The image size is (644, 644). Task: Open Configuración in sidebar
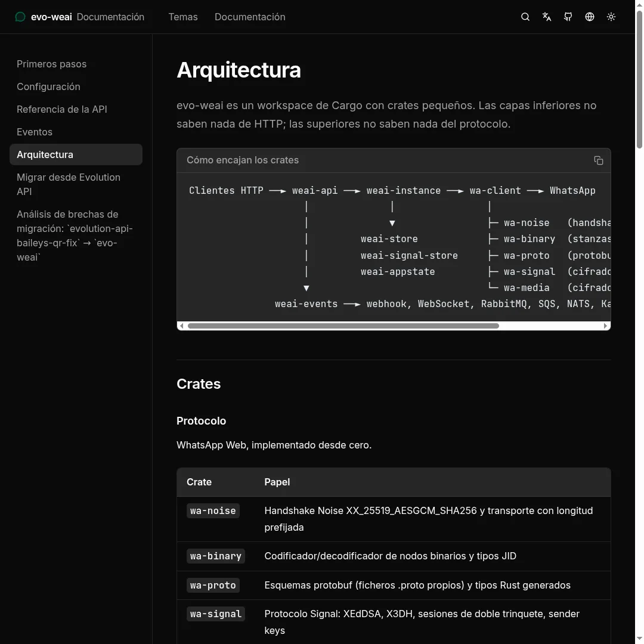tap(76, 86)
